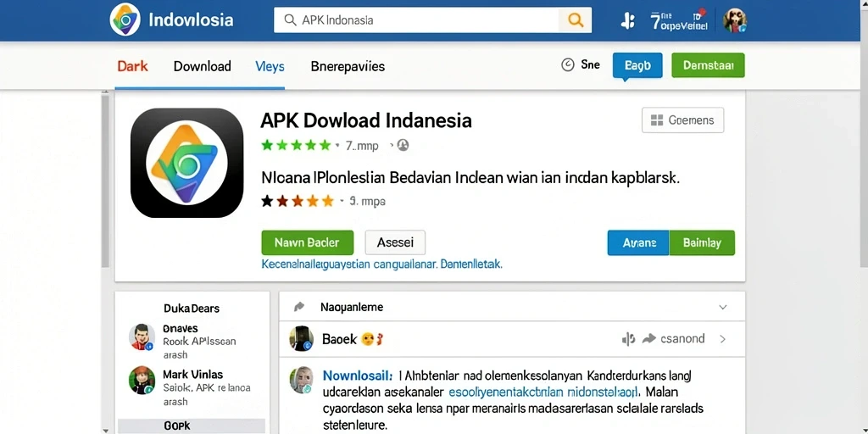868x434 pixels.
Task: Click the forward arrow icon before csanond
Action: tap(648, 339)
